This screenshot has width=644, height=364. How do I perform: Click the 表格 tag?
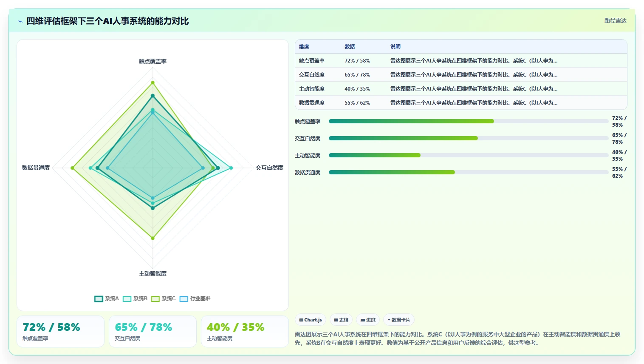(341, 320)
